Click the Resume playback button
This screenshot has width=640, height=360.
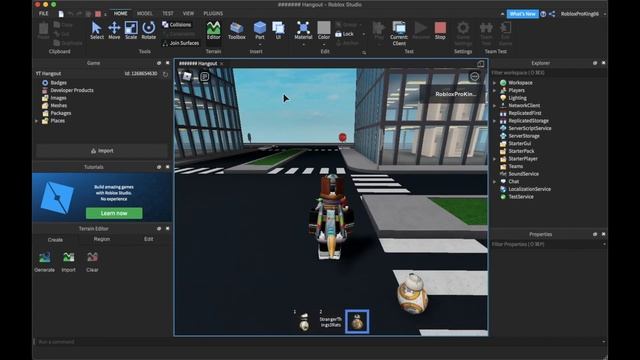point(421,31)
